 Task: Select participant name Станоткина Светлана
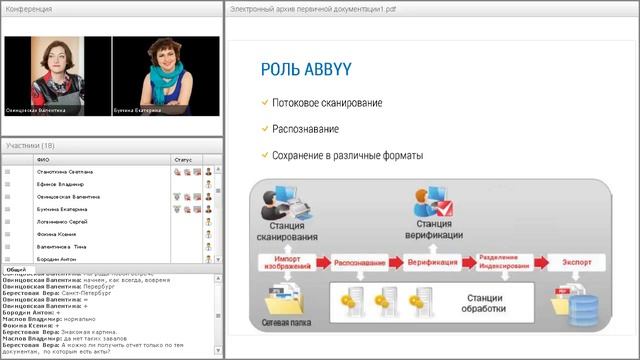click(x=65, y=172)
